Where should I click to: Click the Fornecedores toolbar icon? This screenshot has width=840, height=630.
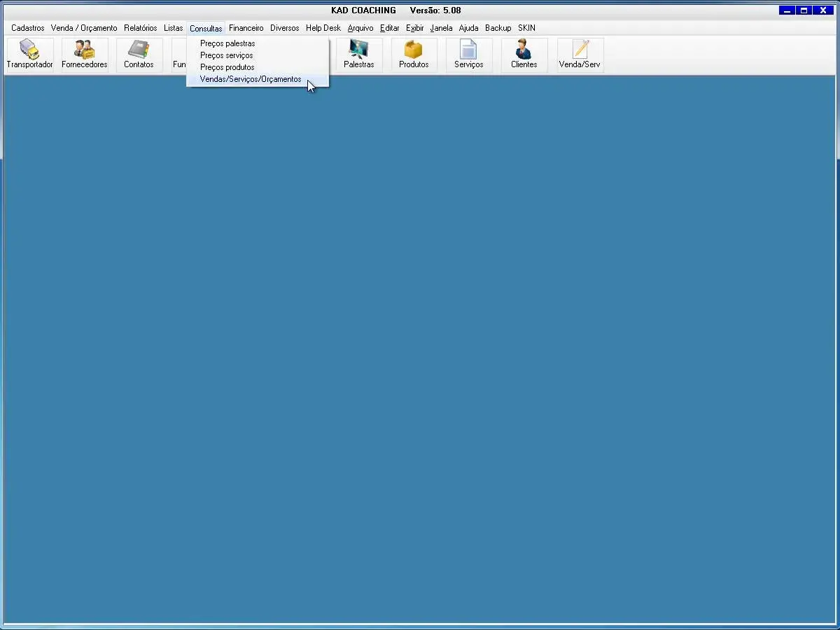(84, 55)
